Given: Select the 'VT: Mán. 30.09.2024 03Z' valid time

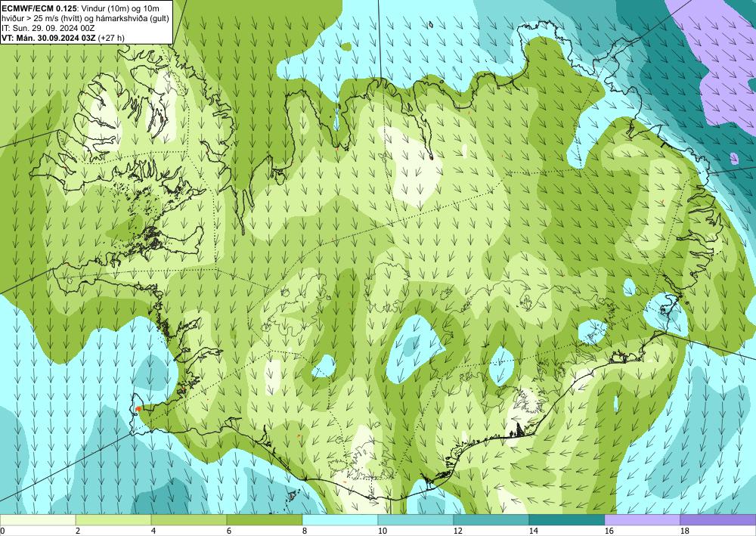Looking at the screenshot, I should (x=48, y=37).
